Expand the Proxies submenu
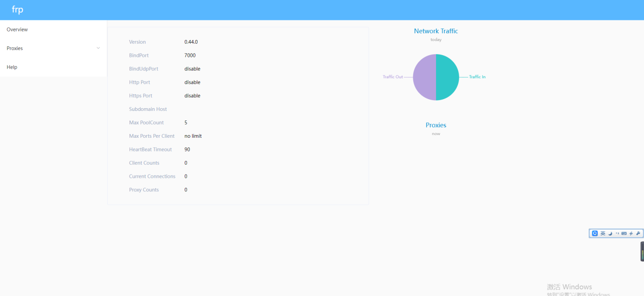644x296 pixels. pos(15,48)
